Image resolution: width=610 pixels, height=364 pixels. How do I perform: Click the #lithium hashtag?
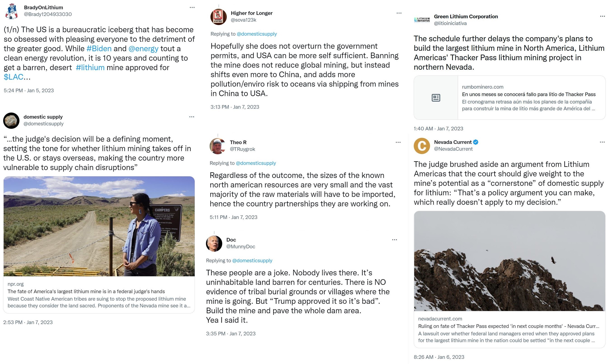coord(90,67)
